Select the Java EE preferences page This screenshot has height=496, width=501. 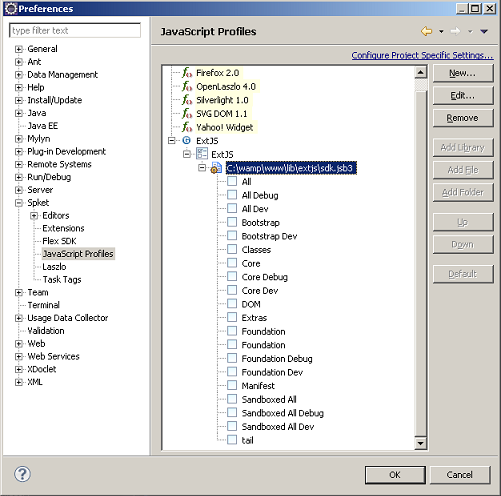43,126
